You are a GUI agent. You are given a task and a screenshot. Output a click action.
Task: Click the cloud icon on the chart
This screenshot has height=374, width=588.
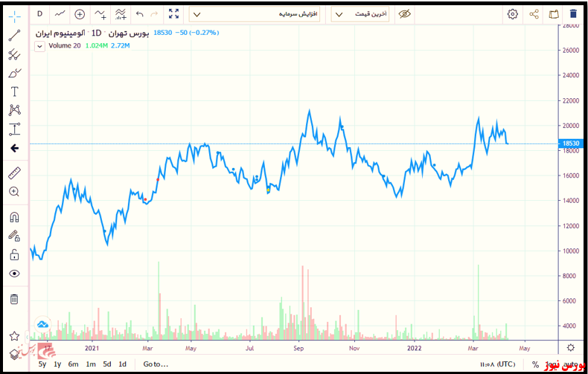pos(42,324)
